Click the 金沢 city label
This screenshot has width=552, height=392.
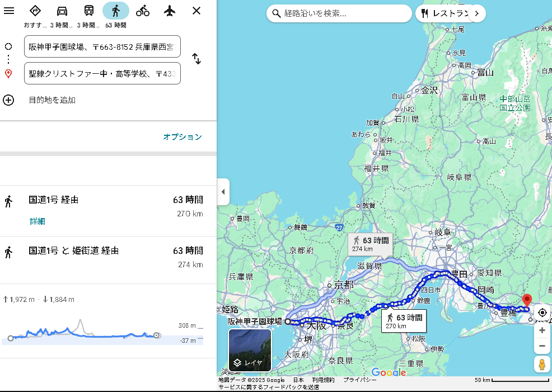(429, 91)
